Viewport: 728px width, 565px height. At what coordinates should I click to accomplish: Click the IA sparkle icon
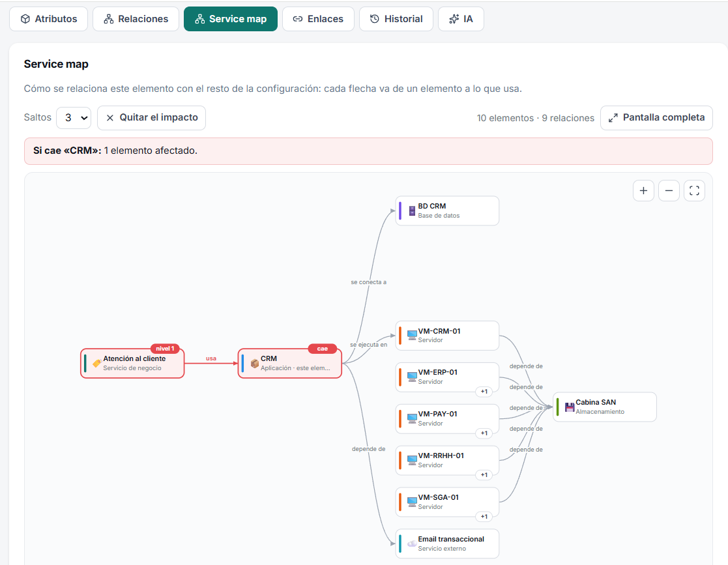point(454,19)
